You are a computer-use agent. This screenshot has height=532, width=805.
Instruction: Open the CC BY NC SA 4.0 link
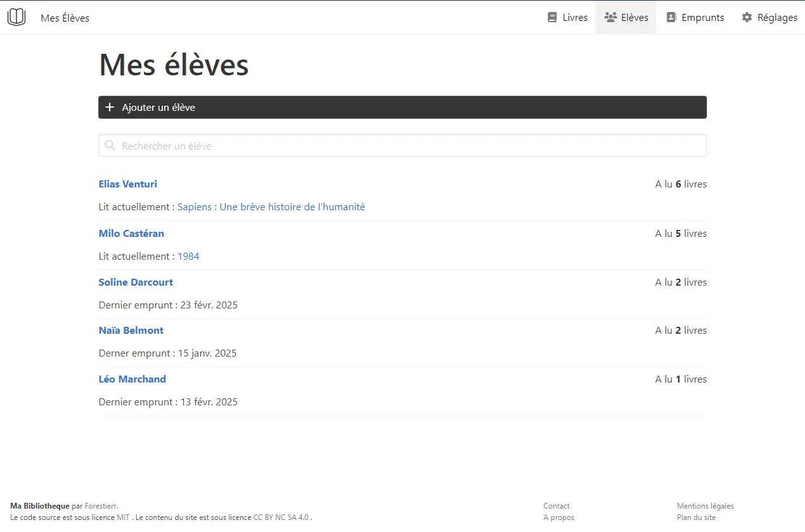[281, 517]
